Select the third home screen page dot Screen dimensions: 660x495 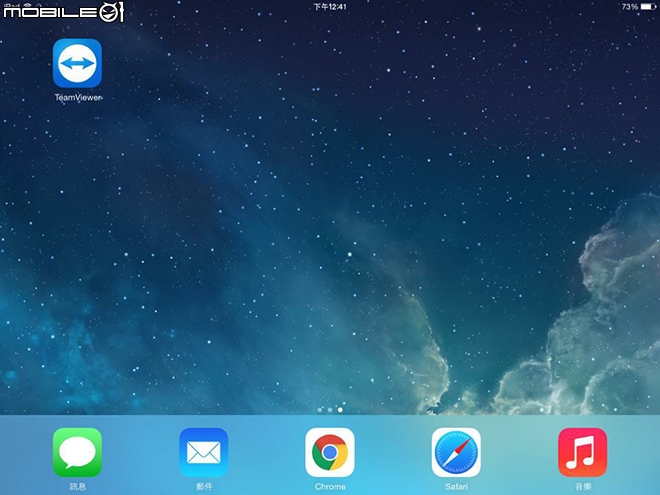[340, 410]
